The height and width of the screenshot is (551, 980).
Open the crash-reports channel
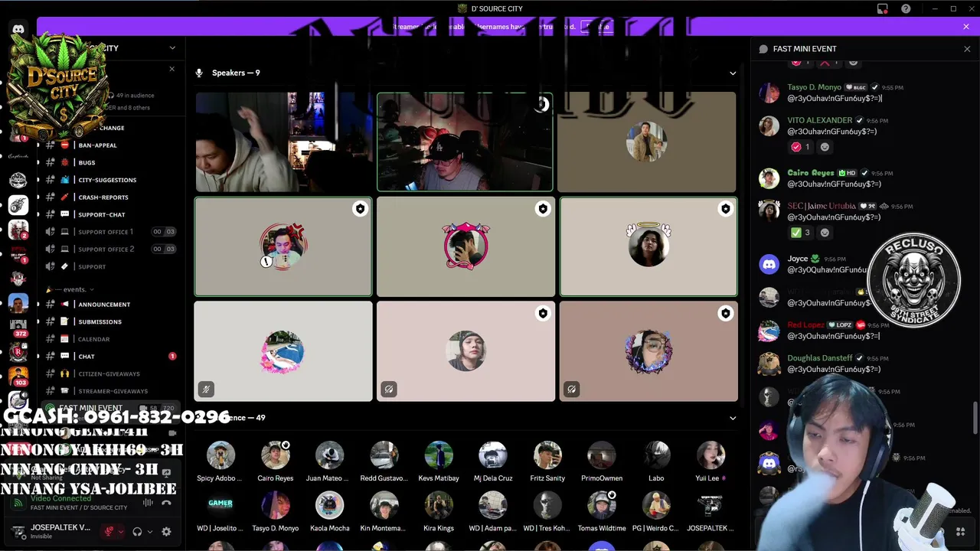(x=110, y=197)
